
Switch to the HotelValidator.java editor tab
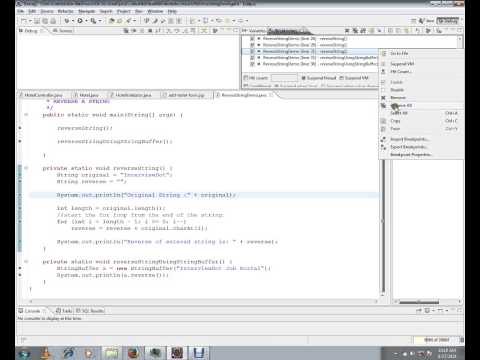[x=133, y=95]
